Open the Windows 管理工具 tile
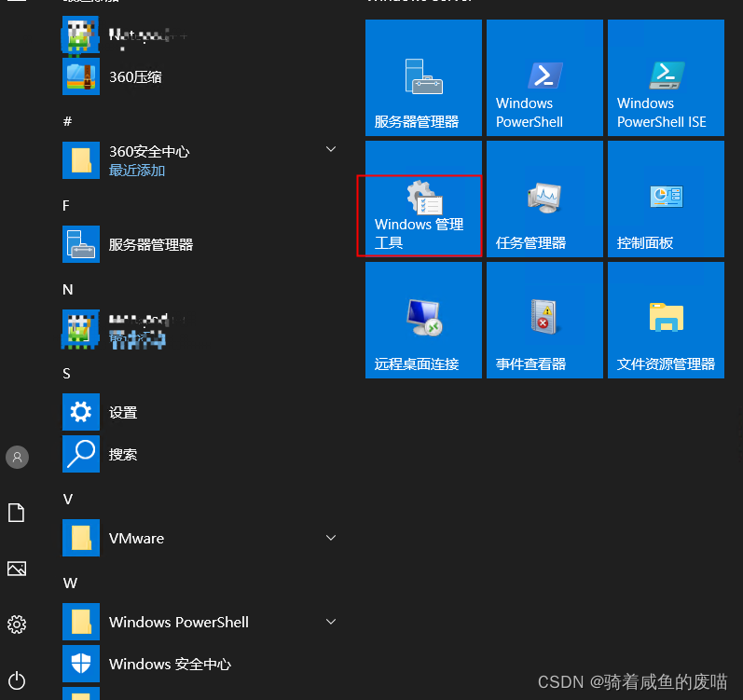743x700 pixels. 423,199
